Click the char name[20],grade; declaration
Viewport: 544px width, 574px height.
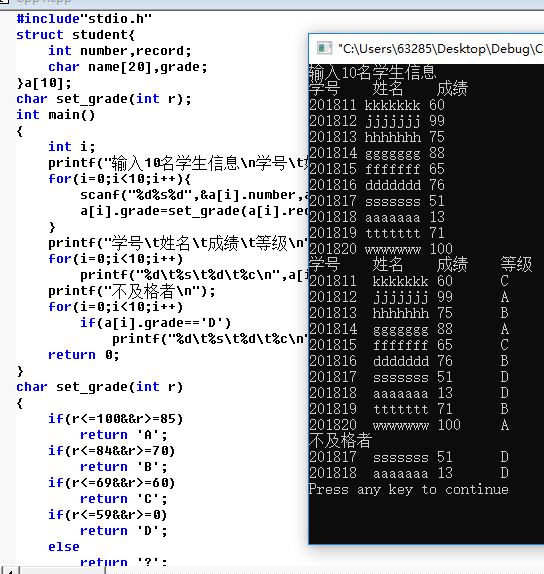128,67
